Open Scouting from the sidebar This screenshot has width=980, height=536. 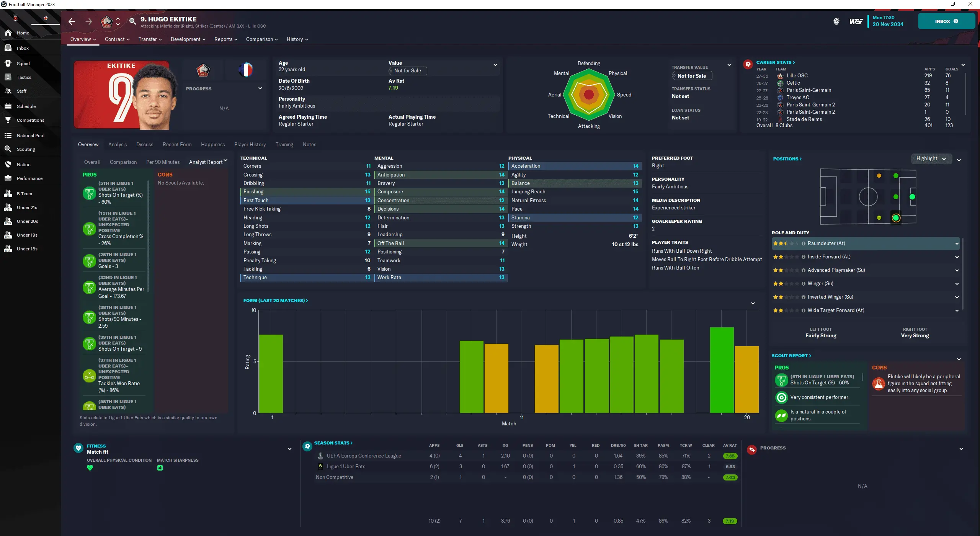coord(26,149)
